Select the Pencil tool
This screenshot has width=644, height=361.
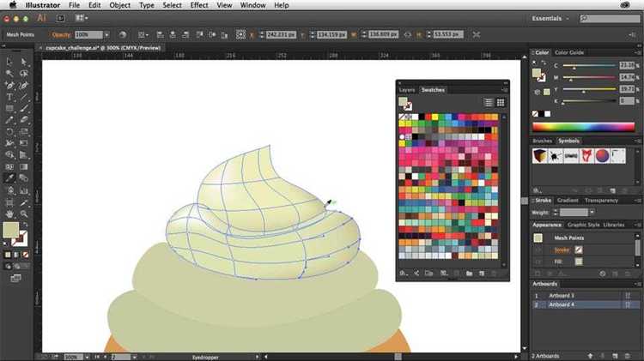9,120
